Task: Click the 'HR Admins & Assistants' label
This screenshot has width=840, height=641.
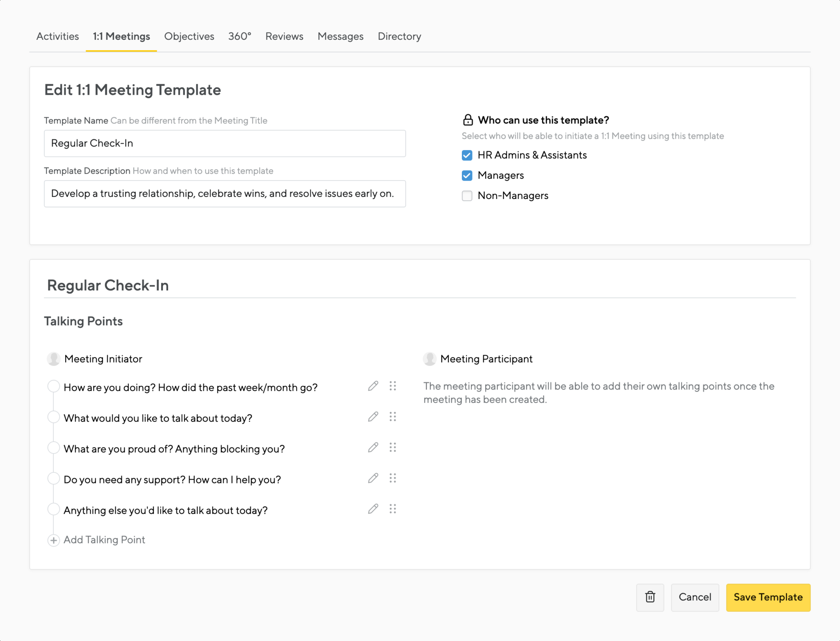Action: tap(532, 155)
